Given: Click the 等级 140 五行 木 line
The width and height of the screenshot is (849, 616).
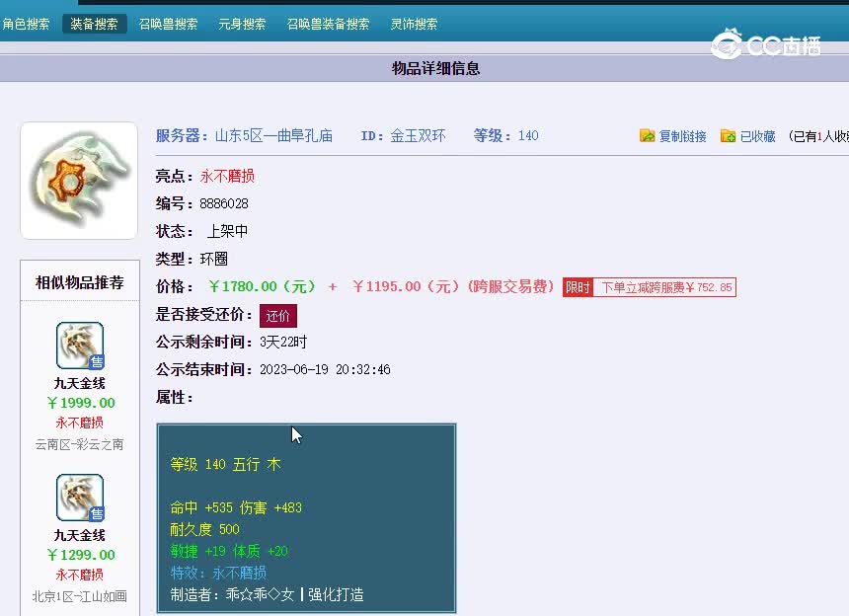Looking at the screenshot, I should (x=225, y=464).
